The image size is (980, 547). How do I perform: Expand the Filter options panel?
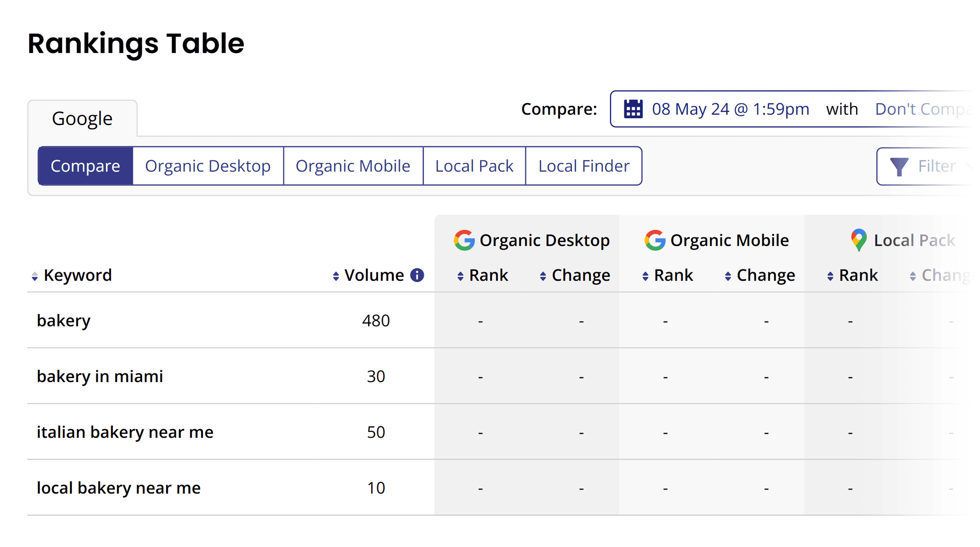tap(937, 166)
